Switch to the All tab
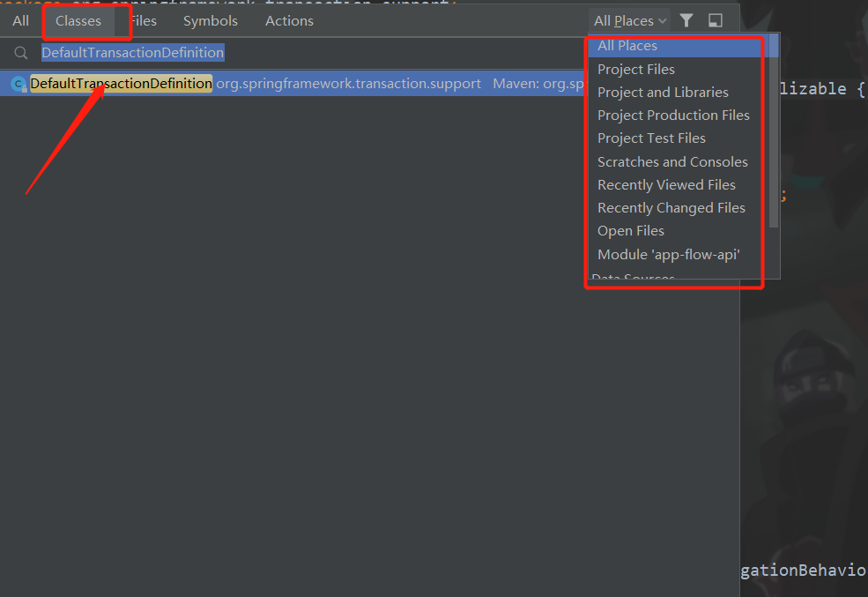 [x=19, y=20]
